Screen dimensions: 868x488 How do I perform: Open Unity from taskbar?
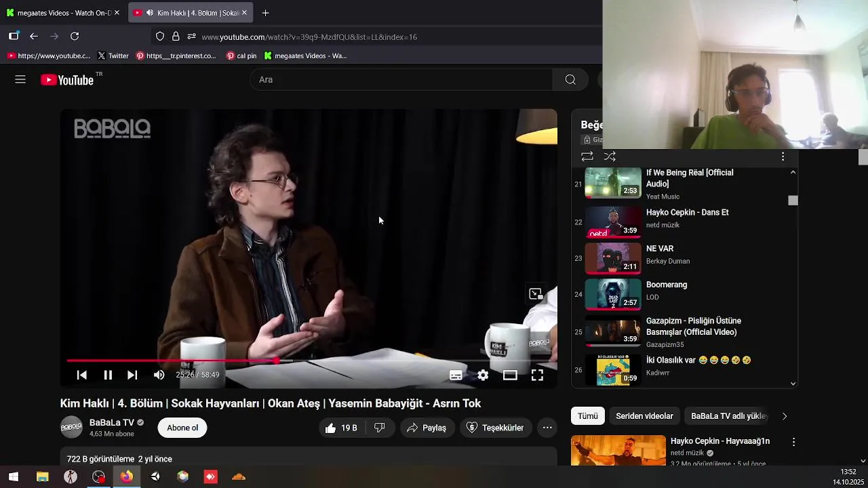(155, 476)
